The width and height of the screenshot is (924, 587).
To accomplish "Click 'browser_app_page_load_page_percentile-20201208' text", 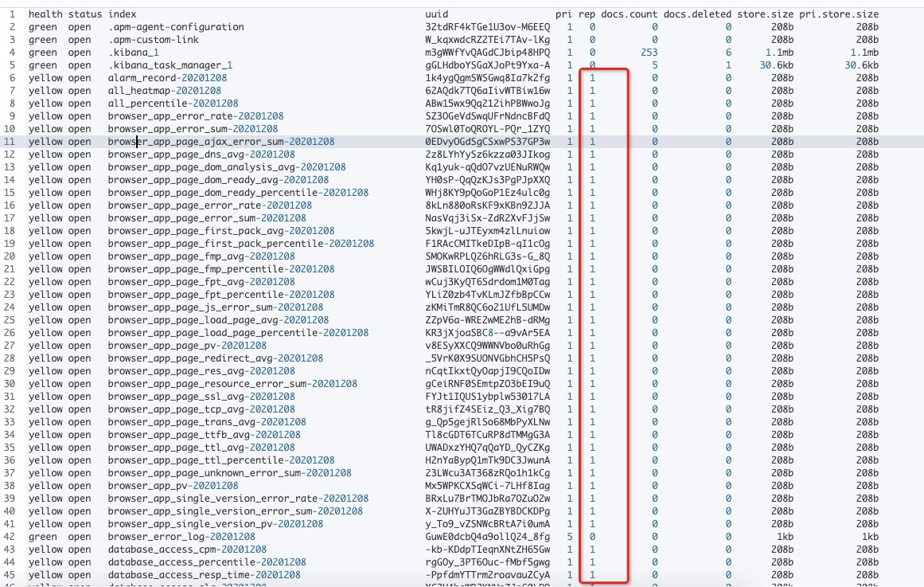I will click(x=238, y=333).
